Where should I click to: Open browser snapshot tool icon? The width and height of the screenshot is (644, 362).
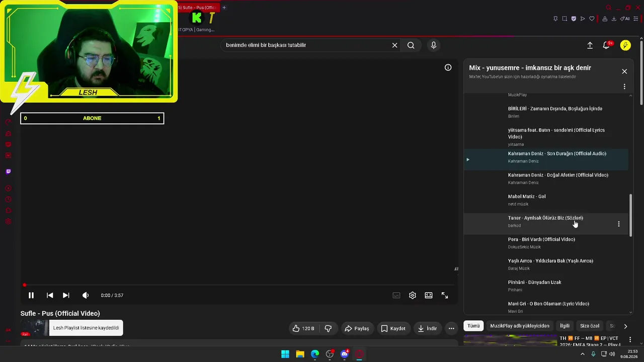coord(565,19)
